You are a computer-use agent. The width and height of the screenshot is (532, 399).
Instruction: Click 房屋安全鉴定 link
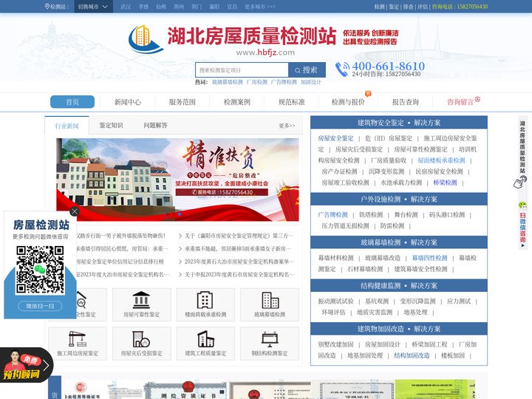335,138
